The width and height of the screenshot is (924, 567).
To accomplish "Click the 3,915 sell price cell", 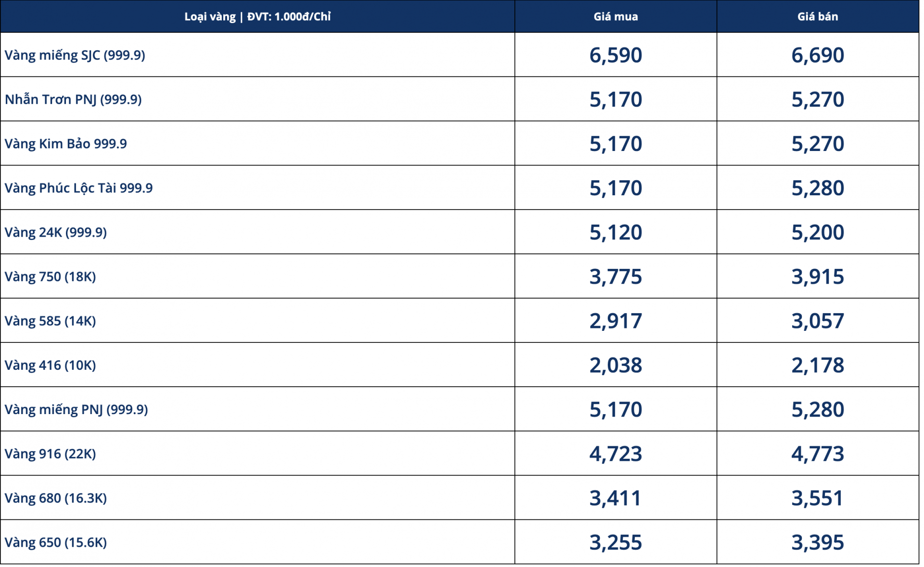I will pos(817,277).
